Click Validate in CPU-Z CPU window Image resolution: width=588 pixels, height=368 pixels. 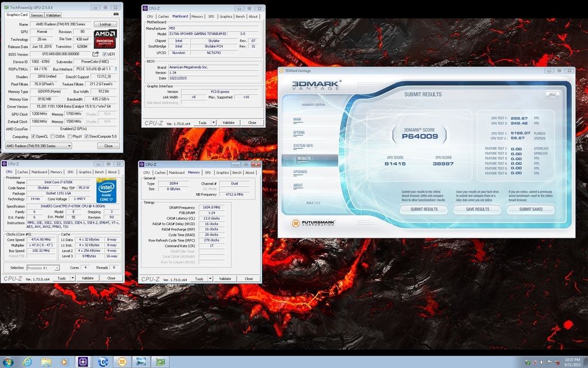coord(88,278)
